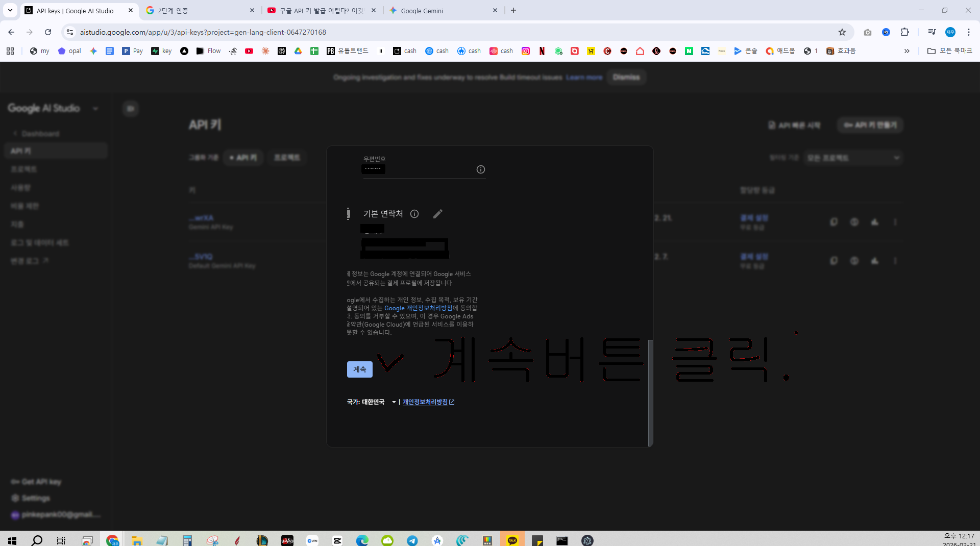Viewport: 980px width, 546px height.
Task: Open the 애드몹 bookmark
Action: [x=780, y=51]
